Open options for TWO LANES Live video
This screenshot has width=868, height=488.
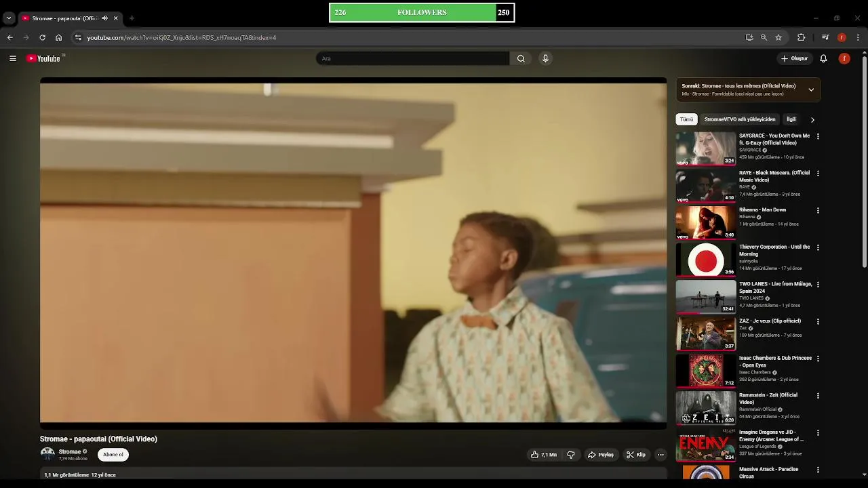pos(818,285)
